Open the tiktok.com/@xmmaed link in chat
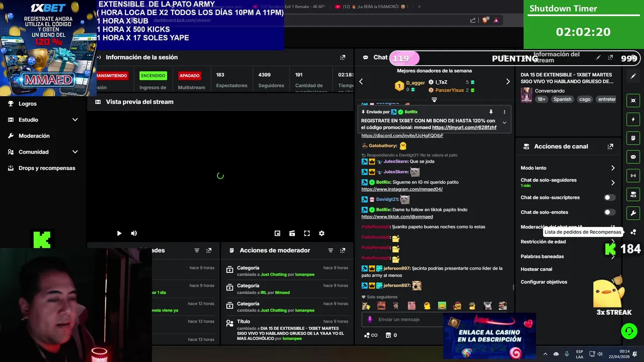 coord(397,217)
